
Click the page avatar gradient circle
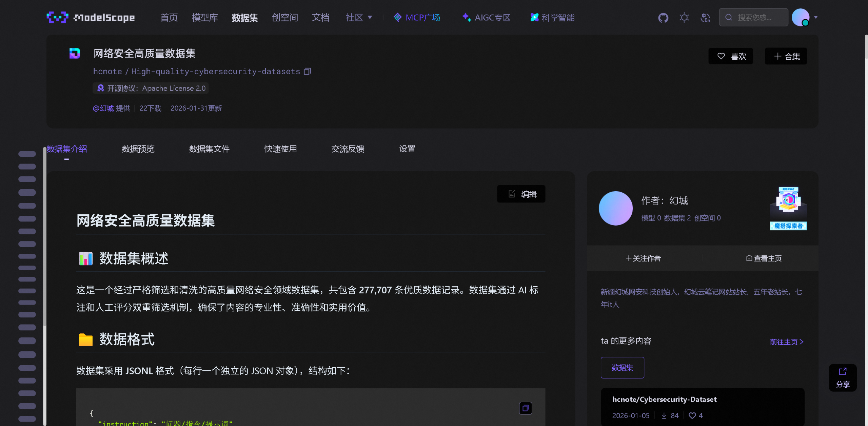615,208
